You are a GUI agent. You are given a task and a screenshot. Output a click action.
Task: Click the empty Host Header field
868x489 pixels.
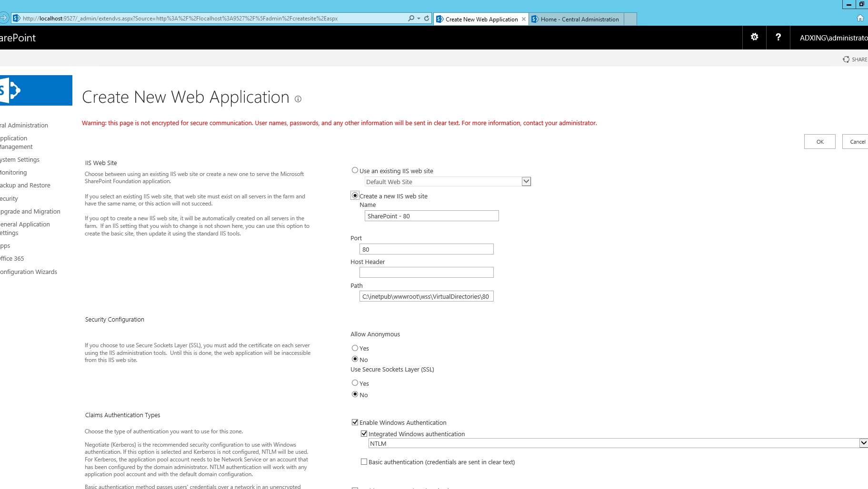pos(427,273)
